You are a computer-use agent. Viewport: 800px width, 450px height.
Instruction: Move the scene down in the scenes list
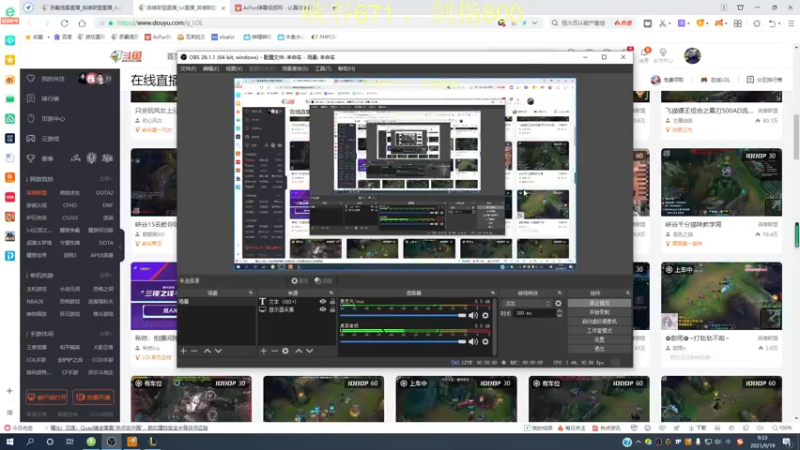[218, 351]
